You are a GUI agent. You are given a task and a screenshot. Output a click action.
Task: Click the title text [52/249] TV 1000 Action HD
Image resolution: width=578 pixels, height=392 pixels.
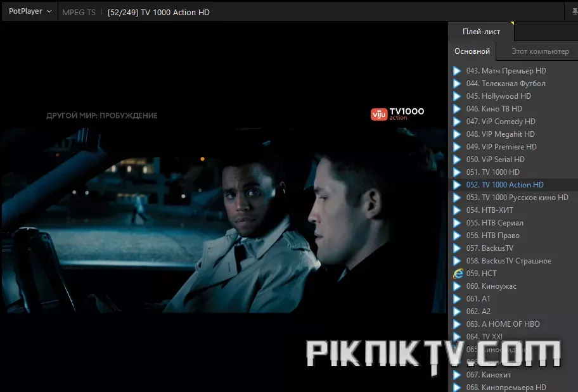pos(158,13)
